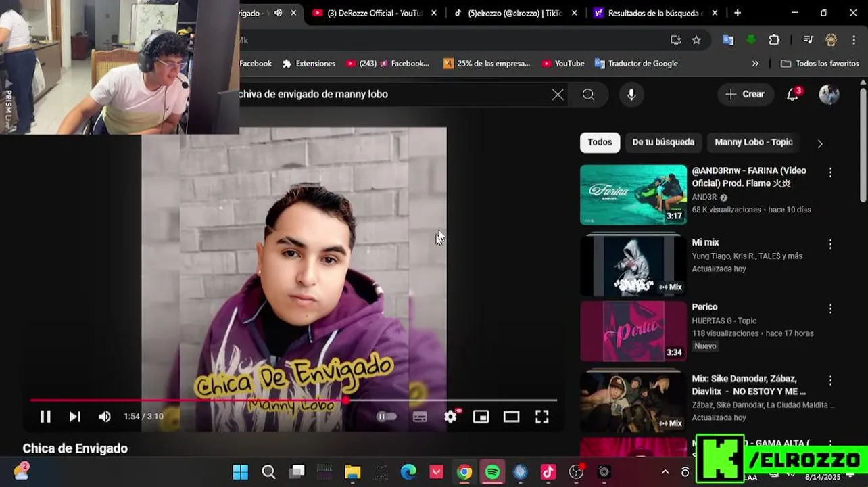Open Traductor de Google bookmark

coord(636,64)
